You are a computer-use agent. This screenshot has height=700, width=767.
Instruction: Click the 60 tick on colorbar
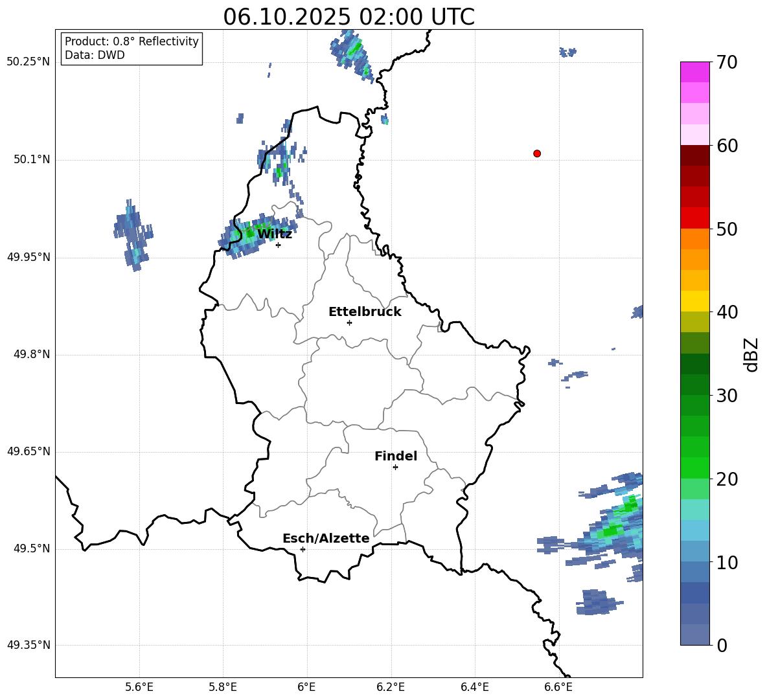727,146
